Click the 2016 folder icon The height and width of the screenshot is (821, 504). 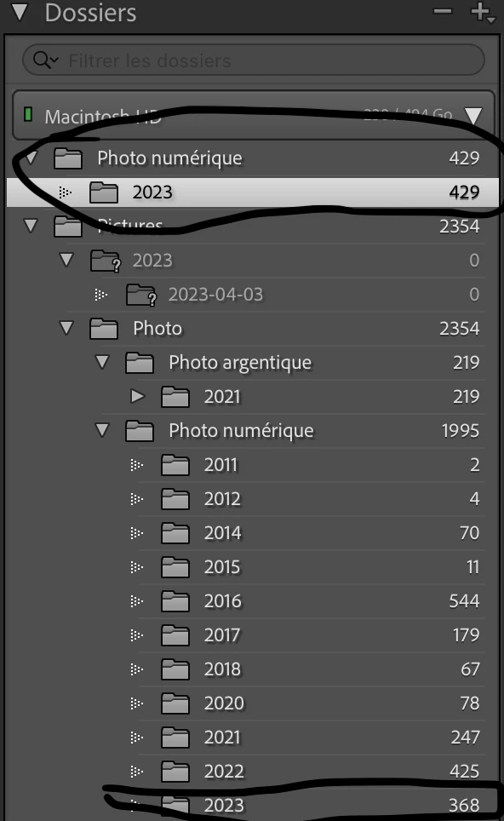pos(175,600)
